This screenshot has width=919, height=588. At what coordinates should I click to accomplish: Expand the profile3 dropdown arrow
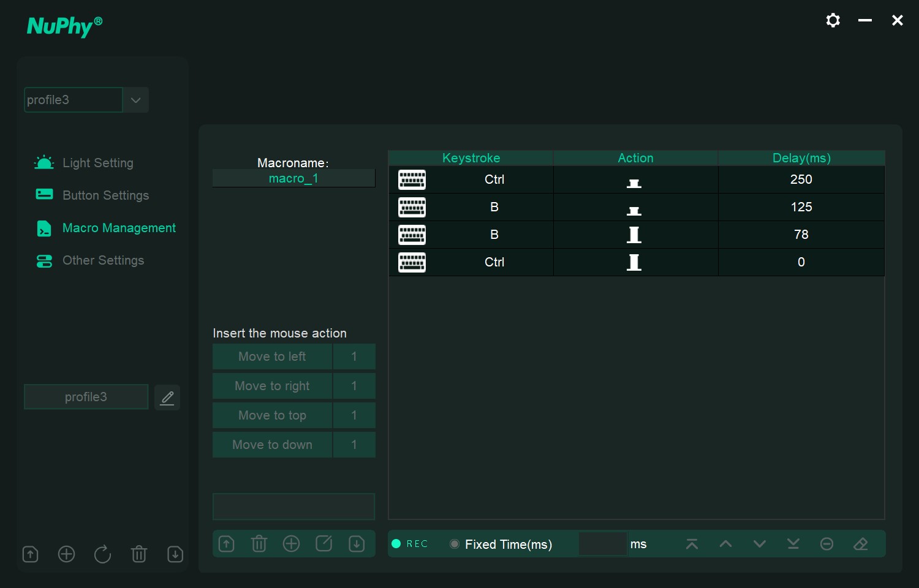pos(136,100)
